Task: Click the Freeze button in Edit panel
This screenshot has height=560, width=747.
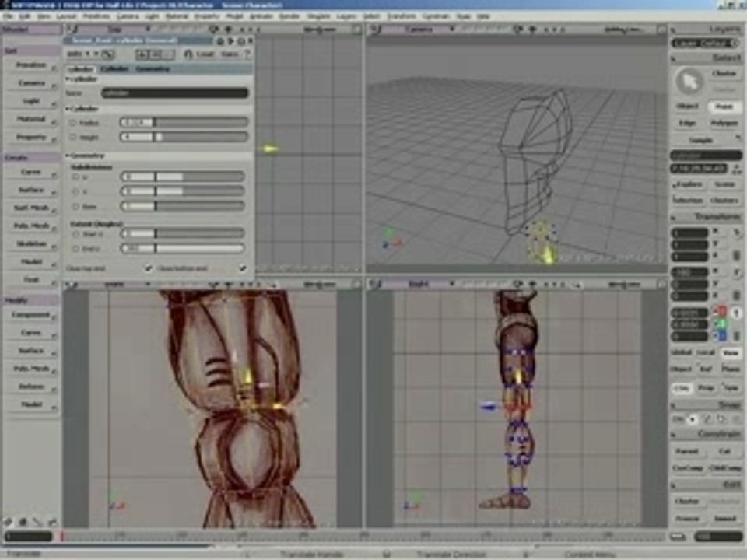Action: tap(687, 519)
